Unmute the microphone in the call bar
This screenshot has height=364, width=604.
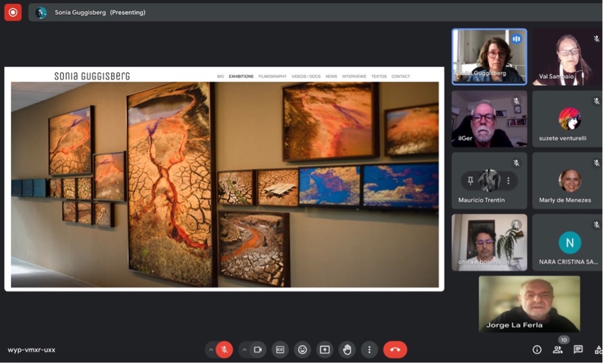click(224, 350)
